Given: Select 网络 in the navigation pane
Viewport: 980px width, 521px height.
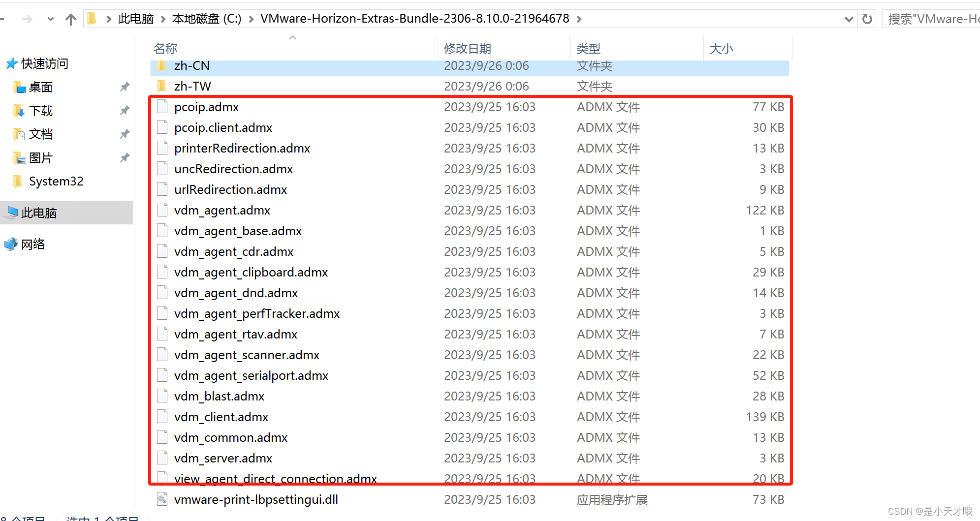Looking at the screenshot, I should point(33,245).
